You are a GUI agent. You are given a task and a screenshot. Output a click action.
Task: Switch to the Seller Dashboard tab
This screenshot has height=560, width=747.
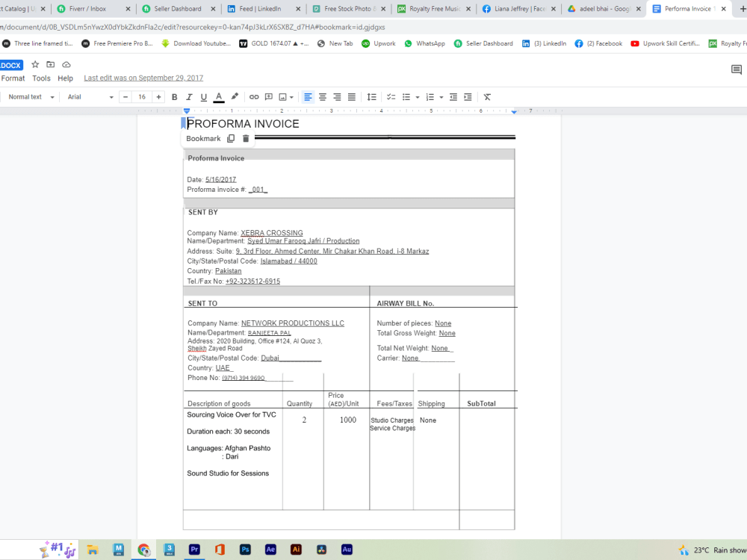179,8
